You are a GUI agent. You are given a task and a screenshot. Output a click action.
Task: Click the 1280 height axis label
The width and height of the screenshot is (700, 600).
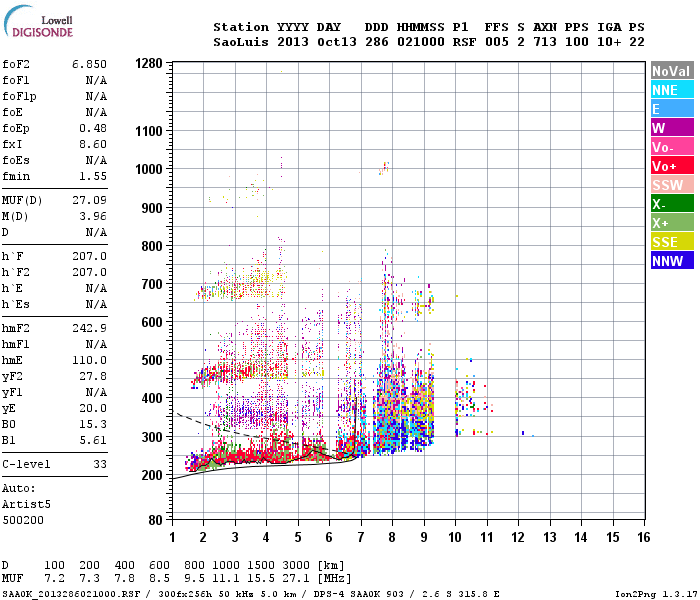pos(149,63)
